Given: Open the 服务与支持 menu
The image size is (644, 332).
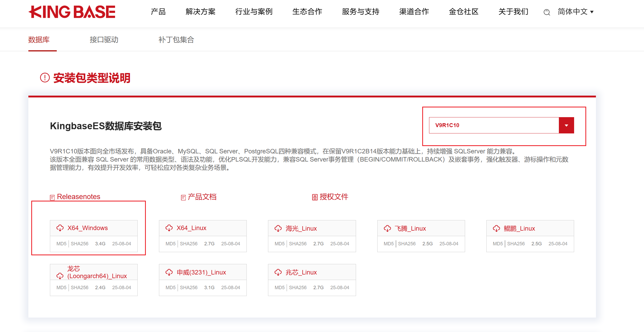Looking at the screenshot, I should click(x=361, y=12).
